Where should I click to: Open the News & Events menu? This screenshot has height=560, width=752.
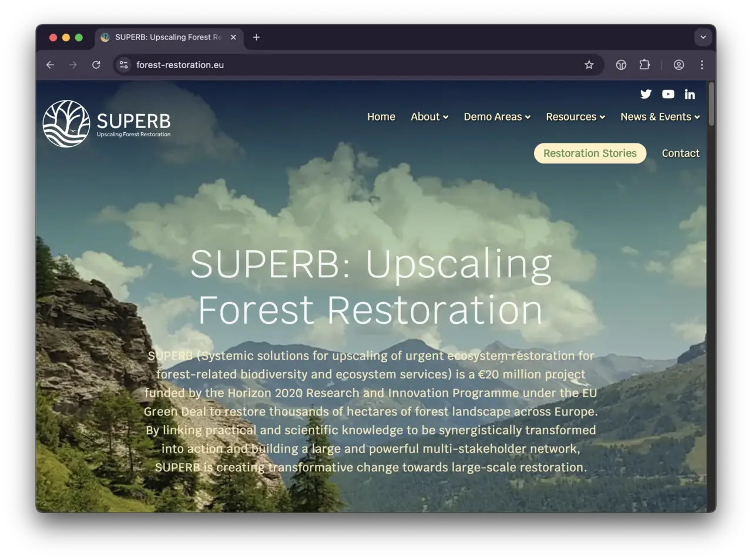pos(660,117)
